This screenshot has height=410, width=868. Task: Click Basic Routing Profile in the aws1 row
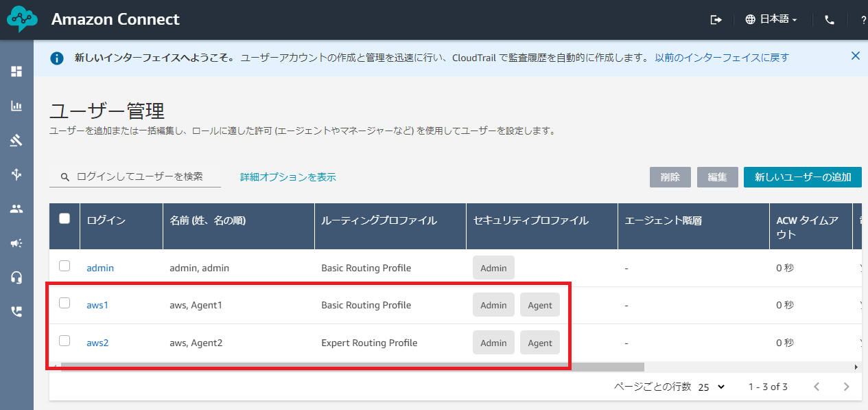point(366,305)
